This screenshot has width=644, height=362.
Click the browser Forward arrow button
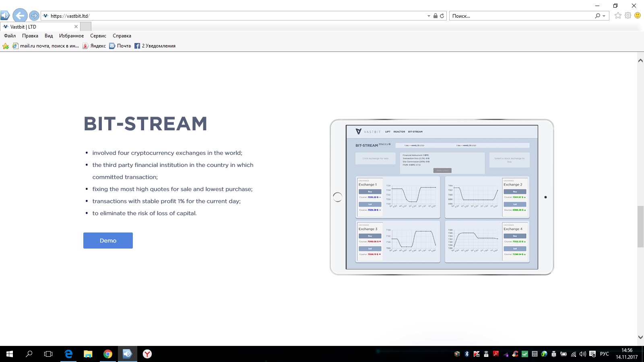click(x=34, y=16)
